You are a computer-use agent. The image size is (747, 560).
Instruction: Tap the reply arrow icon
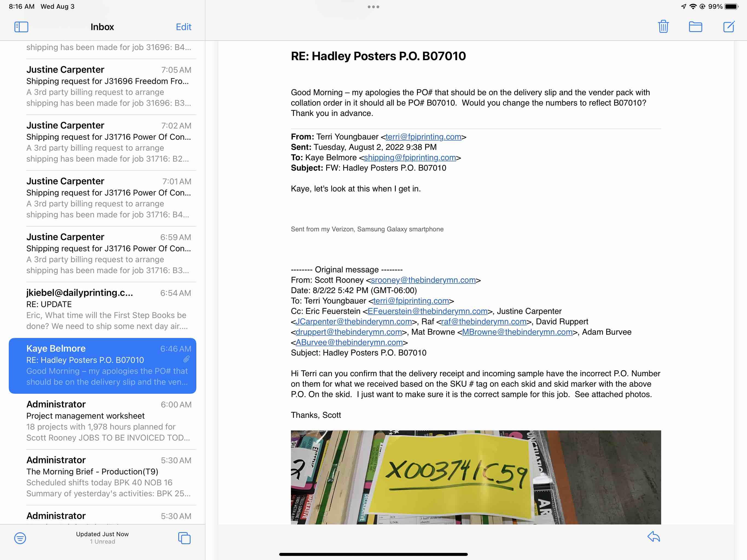pos(653,537)
